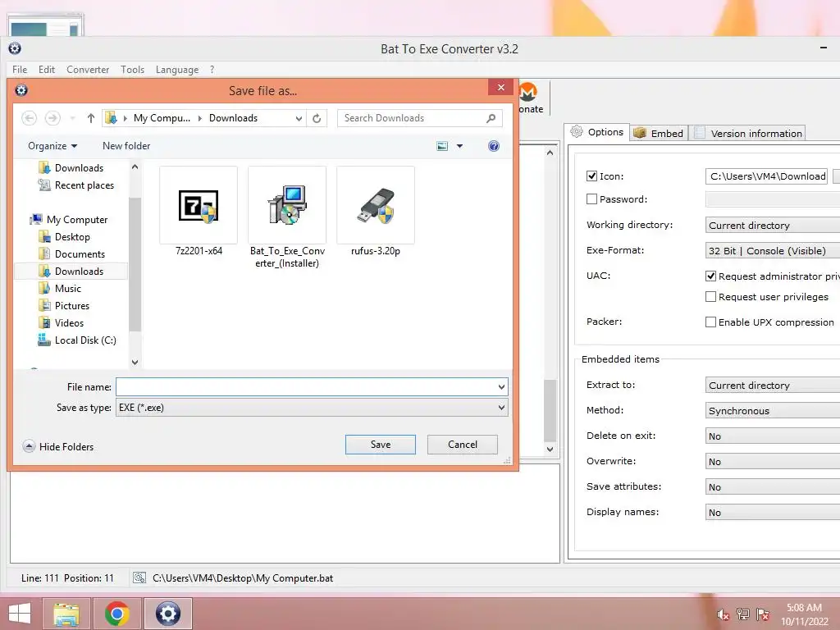Viewport: 840px width, 630px height.
Task: Open the Delete on exit dropdown
Action: [773, 436]
